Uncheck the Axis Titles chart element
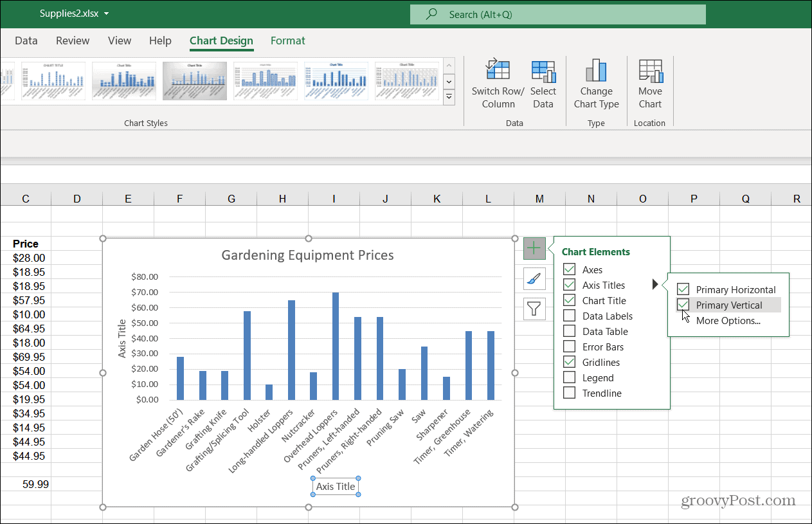Viewport: 812px width, 524px height. pyautogui.click(x=569, y=285)
